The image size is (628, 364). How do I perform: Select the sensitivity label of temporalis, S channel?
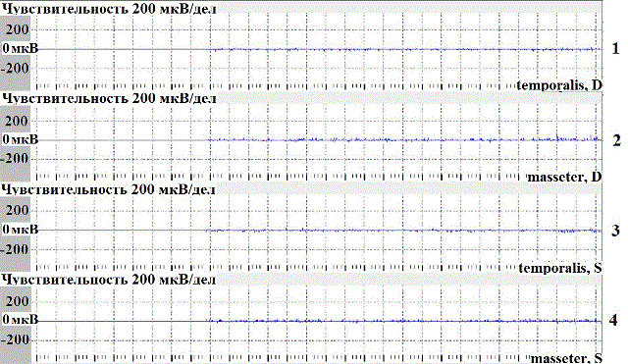pos(108,189)
